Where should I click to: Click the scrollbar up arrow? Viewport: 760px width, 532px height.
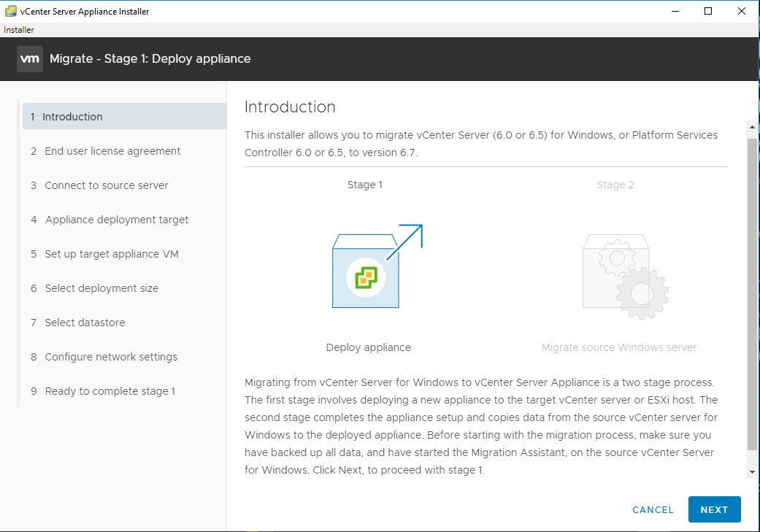point(752,128)
